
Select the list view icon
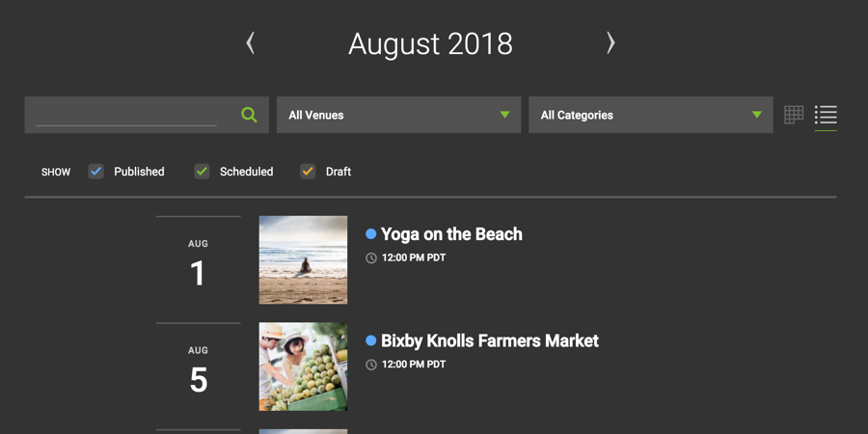[x=826, y=115]
